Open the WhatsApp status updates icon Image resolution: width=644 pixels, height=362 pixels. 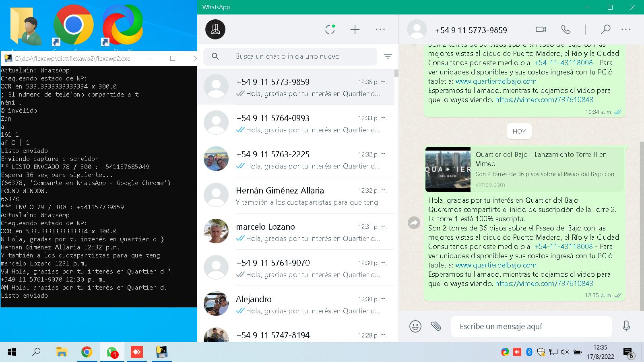(330, 29)
